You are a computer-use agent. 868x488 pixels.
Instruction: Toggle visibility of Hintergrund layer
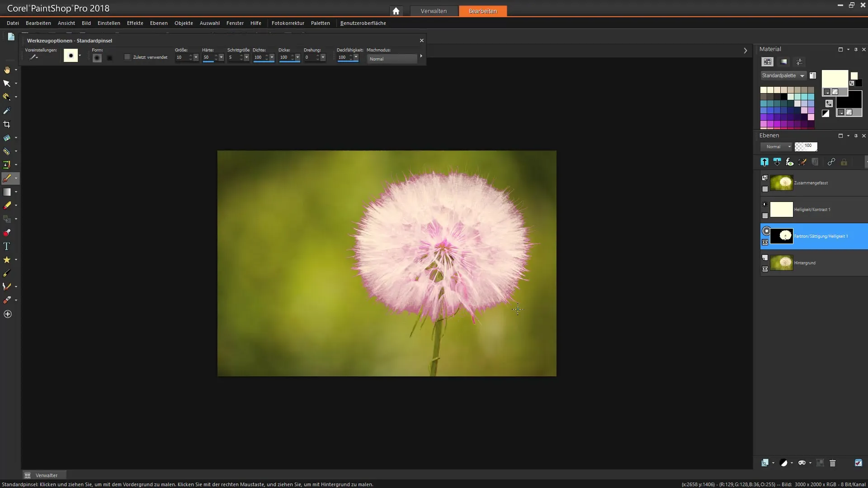(x=765, y=269)
